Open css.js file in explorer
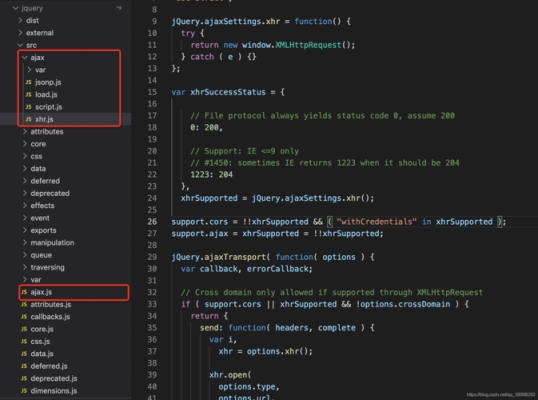The image size is (538, 400). [40, 342]
